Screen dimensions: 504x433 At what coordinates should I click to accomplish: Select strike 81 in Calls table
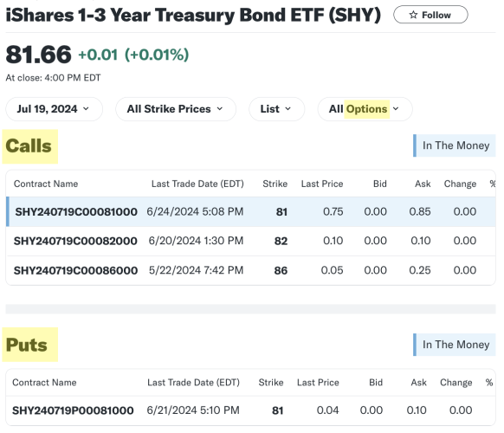tap(281, 212)
